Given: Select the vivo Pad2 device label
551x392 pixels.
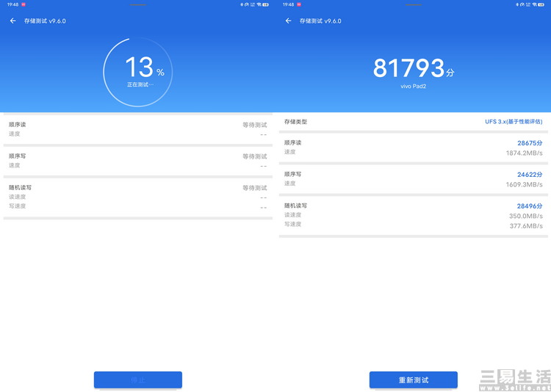Looking at the screenshot, I should click(413, 86).
